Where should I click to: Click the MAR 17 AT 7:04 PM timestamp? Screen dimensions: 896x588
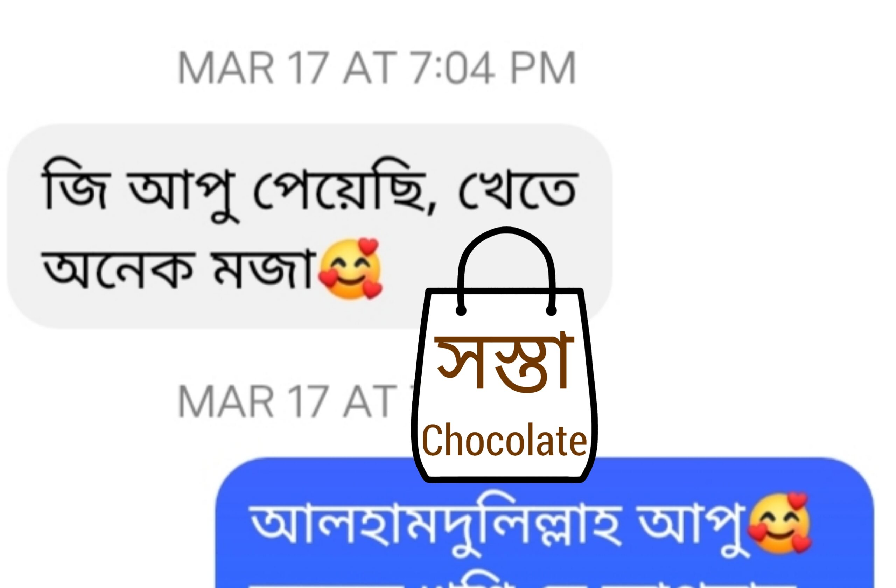point(377,68)
